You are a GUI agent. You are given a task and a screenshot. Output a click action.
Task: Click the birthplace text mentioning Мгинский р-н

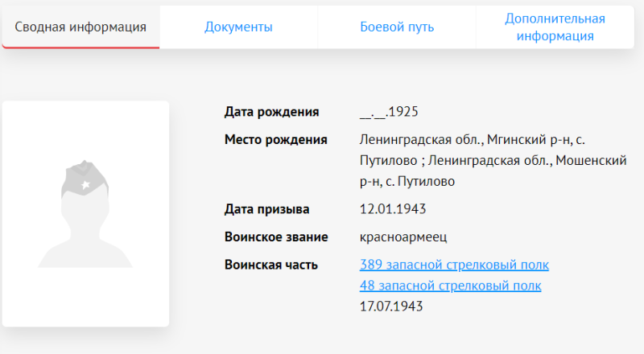click(491, 140)
